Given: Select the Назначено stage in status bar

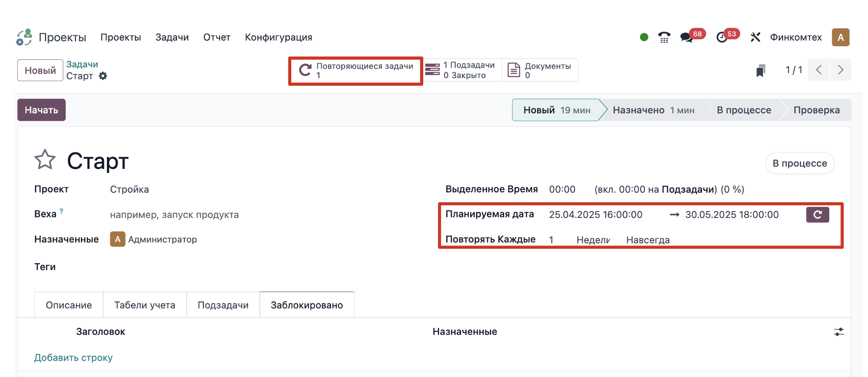Looking at the screenshot, I should point(653,110).
